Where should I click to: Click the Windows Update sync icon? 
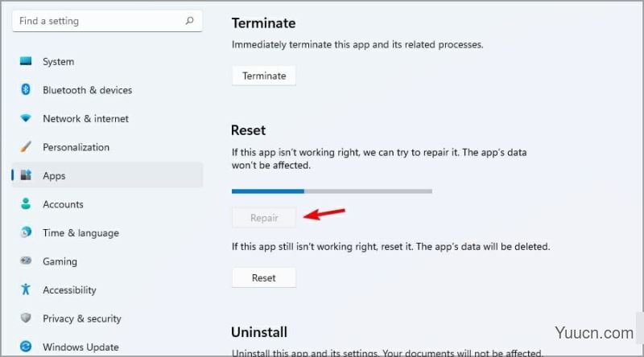[26, 347]
